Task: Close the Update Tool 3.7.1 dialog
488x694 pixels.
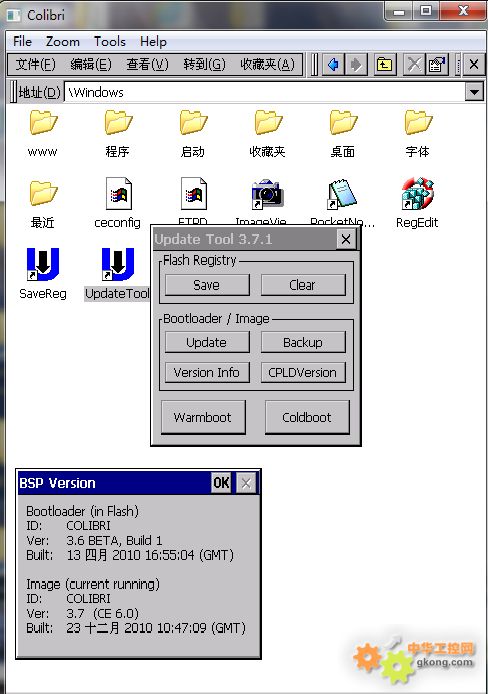Action: [x=346, y=239]
